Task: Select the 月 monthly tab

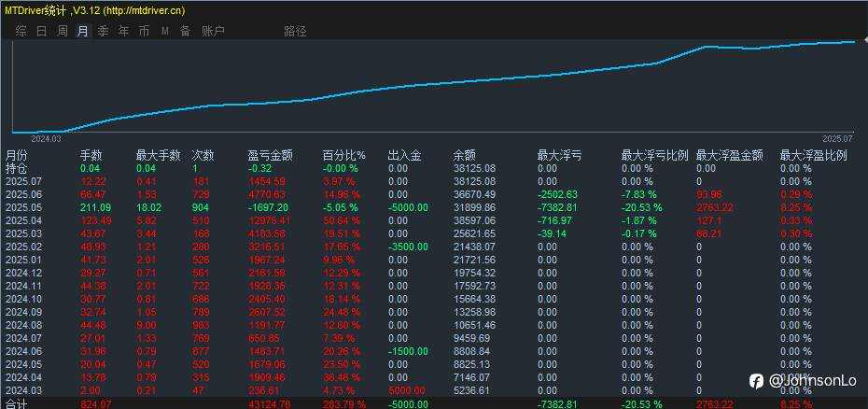Action: click(82, 31)
